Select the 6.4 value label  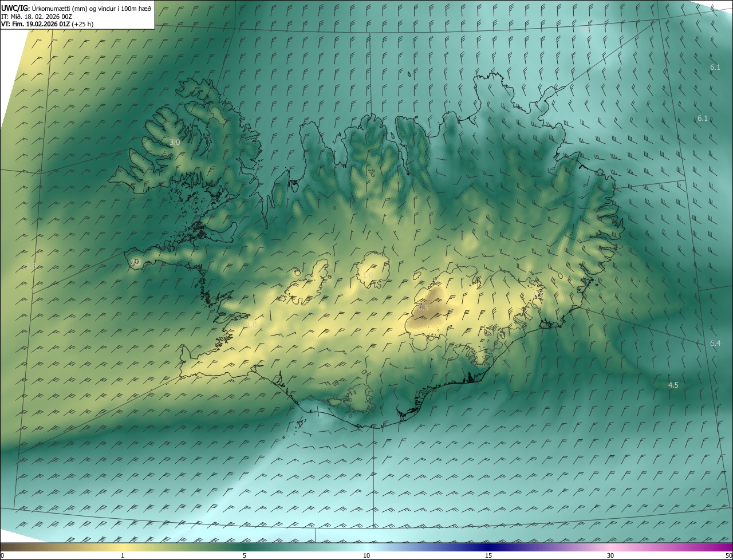point(715,344)
